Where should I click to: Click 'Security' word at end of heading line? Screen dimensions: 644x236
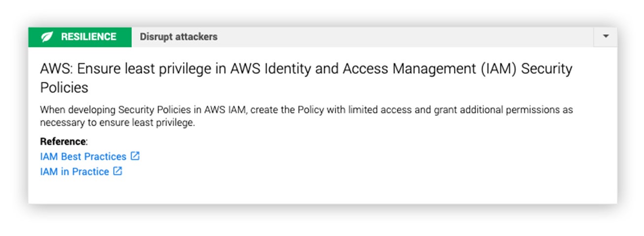pyautogui.click(x=547, y=69)
